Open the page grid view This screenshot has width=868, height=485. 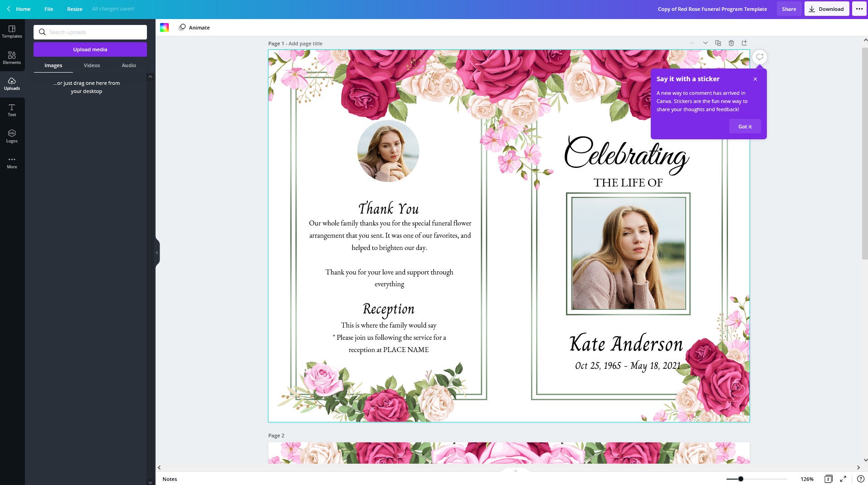point(829,479)
